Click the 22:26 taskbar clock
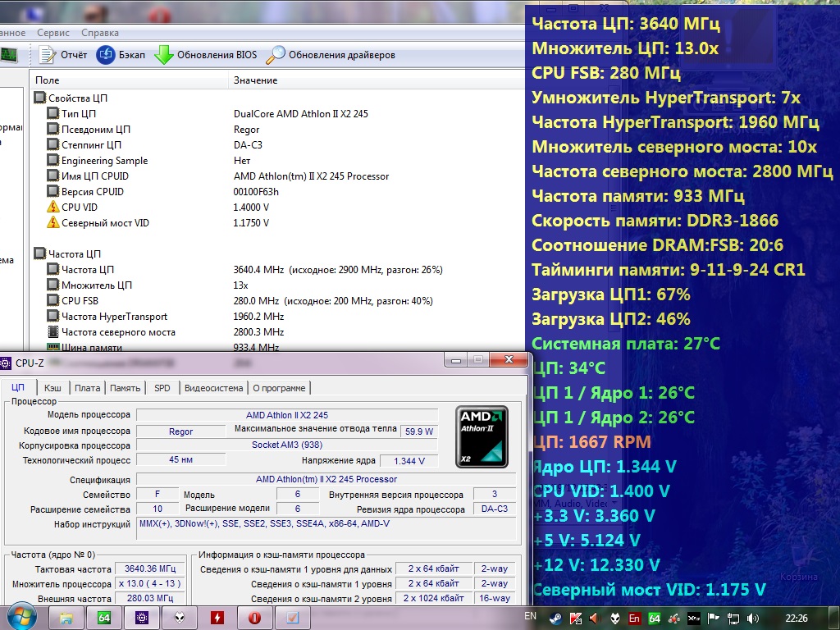This screenshot has height=630, width=840. point(797,619)
